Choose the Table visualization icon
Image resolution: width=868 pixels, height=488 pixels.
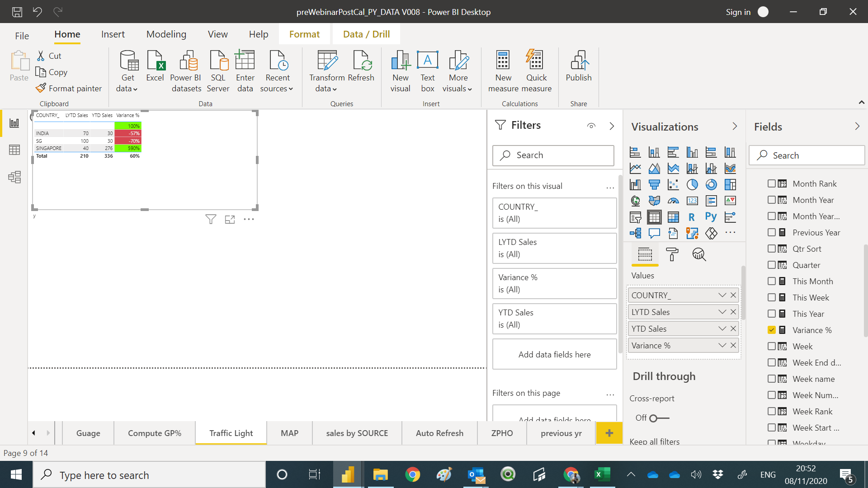coord(654,217)
